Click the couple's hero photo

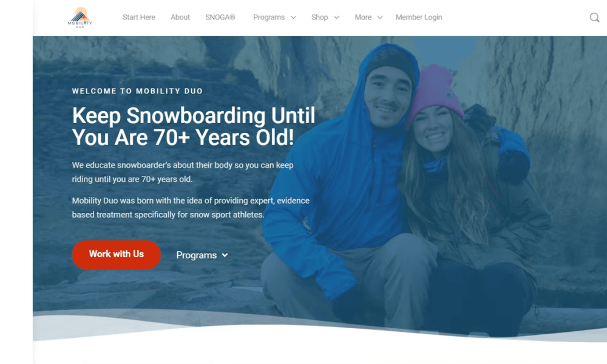(407, 186)
